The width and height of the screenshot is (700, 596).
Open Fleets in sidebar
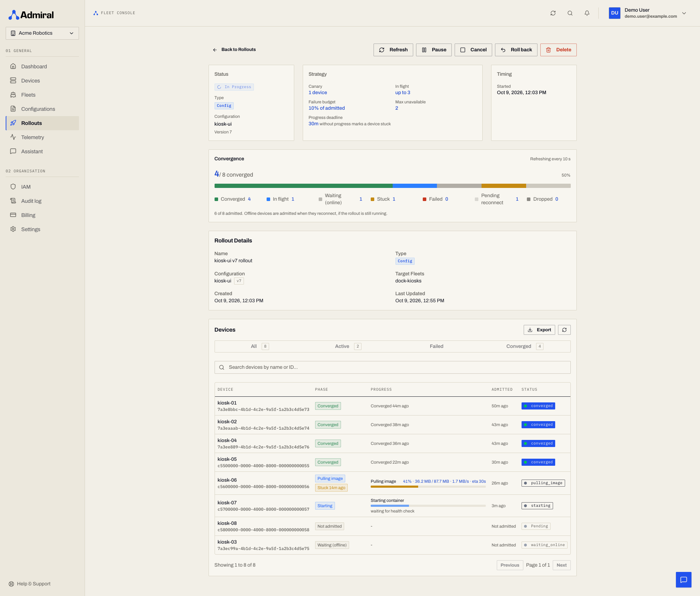[42, 95]
